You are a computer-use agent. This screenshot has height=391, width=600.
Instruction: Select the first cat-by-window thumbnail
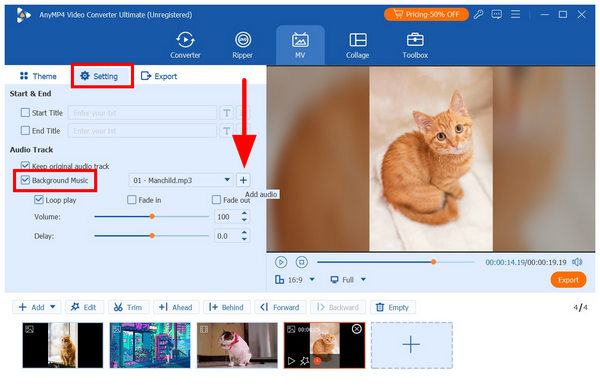63,345
